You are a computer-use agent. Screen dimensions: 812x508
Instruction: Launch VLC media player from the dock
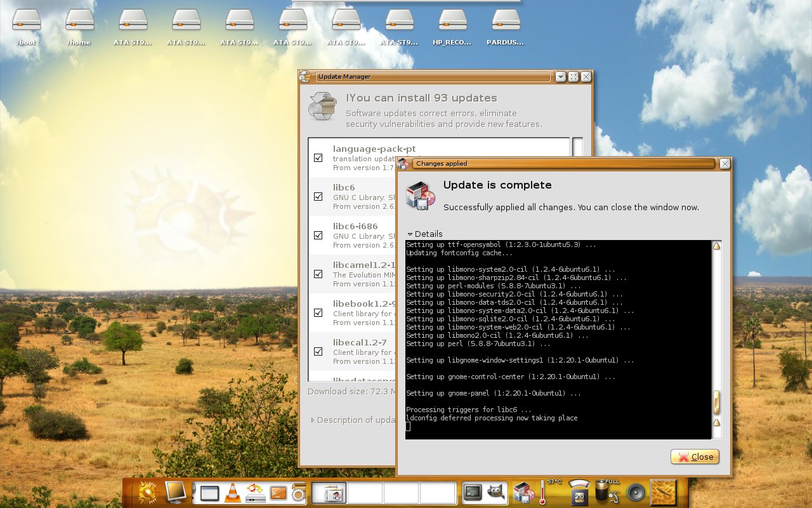(233, 493)
